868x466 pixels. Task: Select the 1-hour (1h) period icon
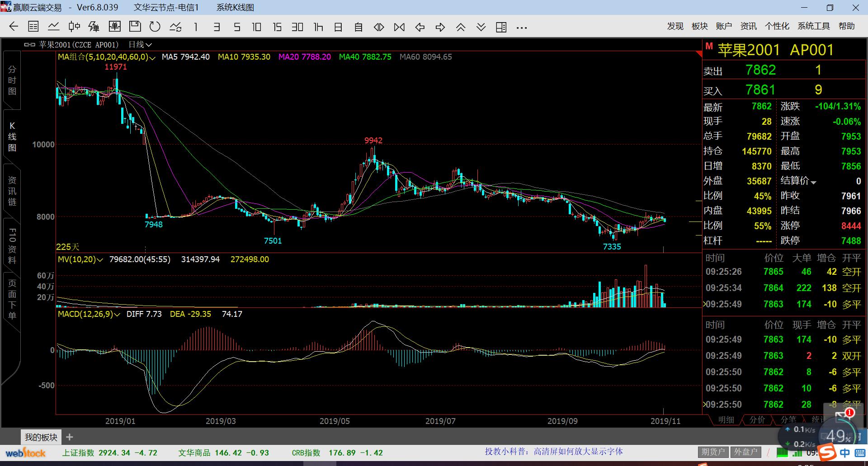click(x=318, y=27)
